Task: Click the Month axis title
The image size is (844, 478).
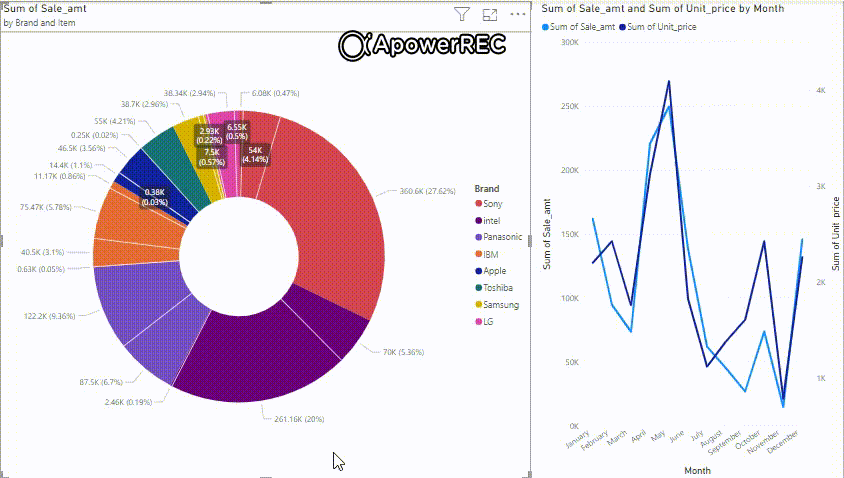Action: pos(698,470)
